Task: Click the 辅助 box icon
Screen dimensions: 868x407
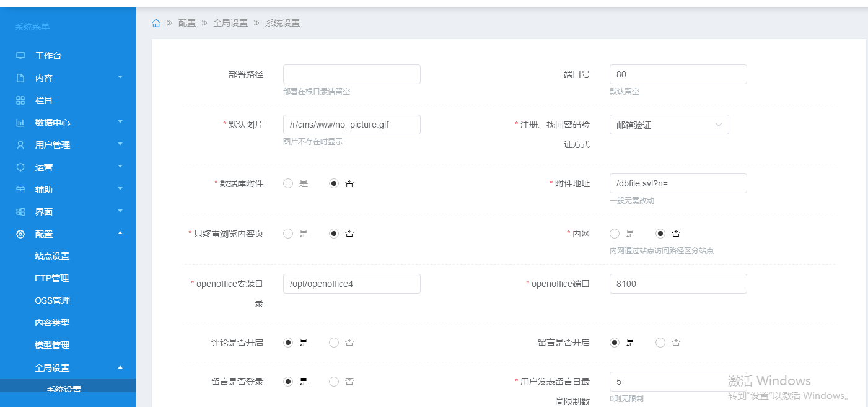Action: tap(20, 190)
